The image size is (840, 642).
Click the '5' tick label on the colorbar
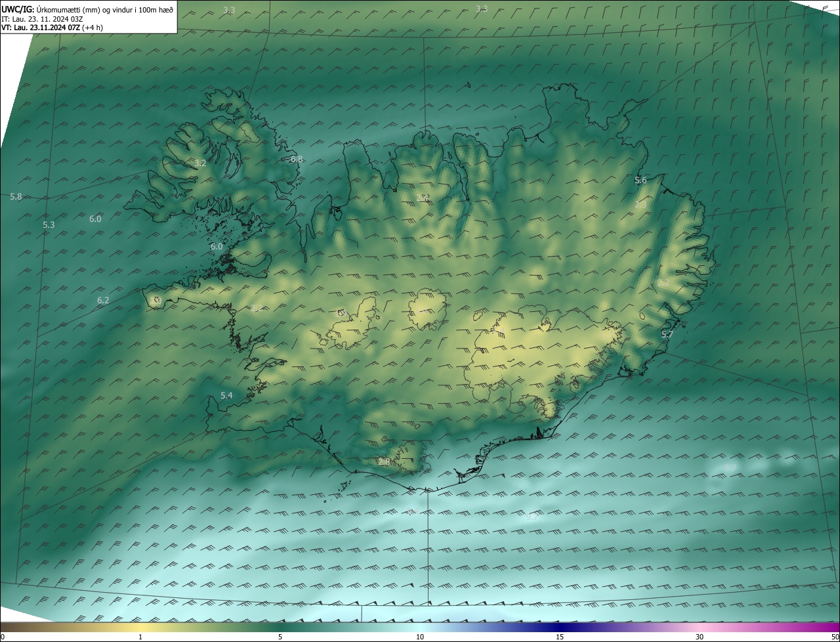(280, 637)
